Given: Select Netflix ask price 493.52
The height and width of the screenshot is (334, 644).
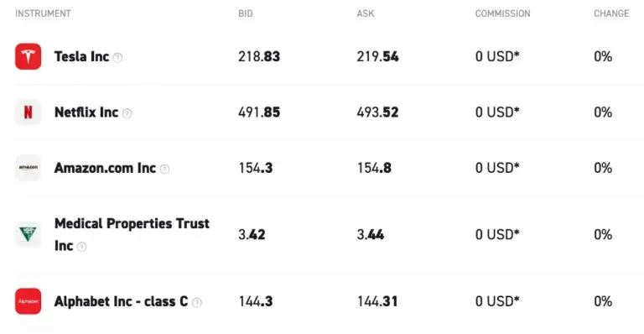Looking at the screenshot, I should point(378,112).
